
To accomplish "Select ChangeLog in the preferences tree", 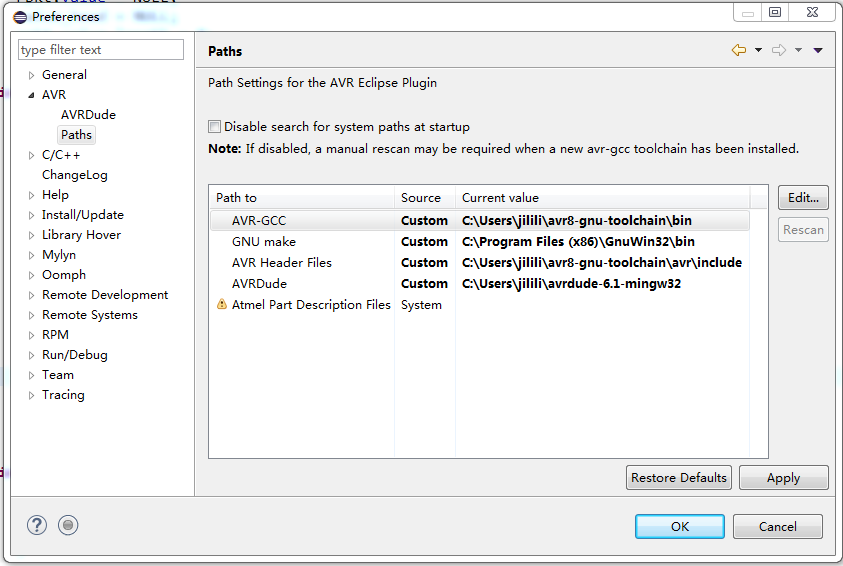I will coord(74,175).
